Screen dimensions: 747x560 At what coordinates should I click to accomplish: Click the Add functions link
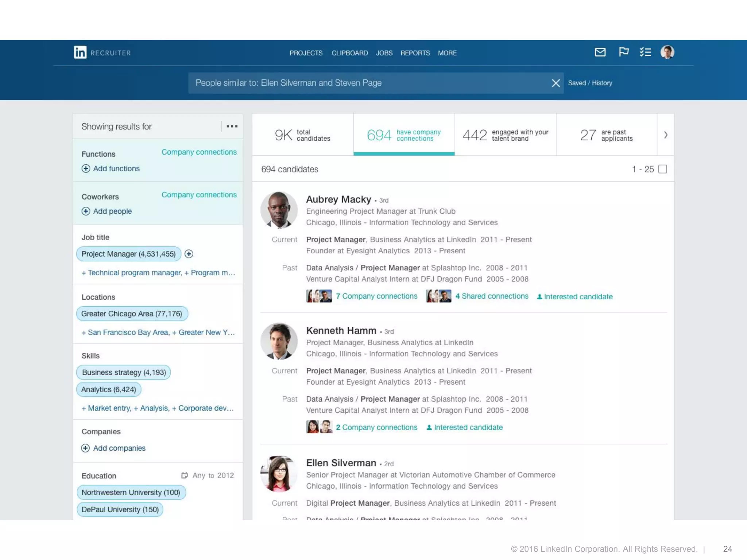coord(116,168)
